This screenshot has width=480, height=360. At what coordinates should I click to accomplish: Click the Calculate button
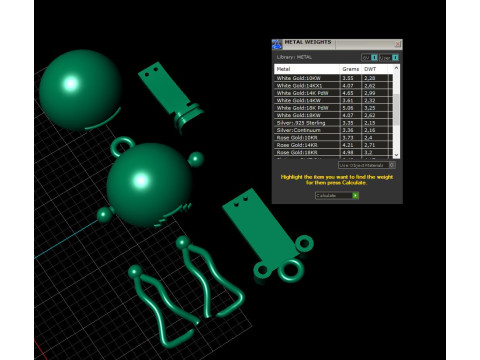(337, 196)
